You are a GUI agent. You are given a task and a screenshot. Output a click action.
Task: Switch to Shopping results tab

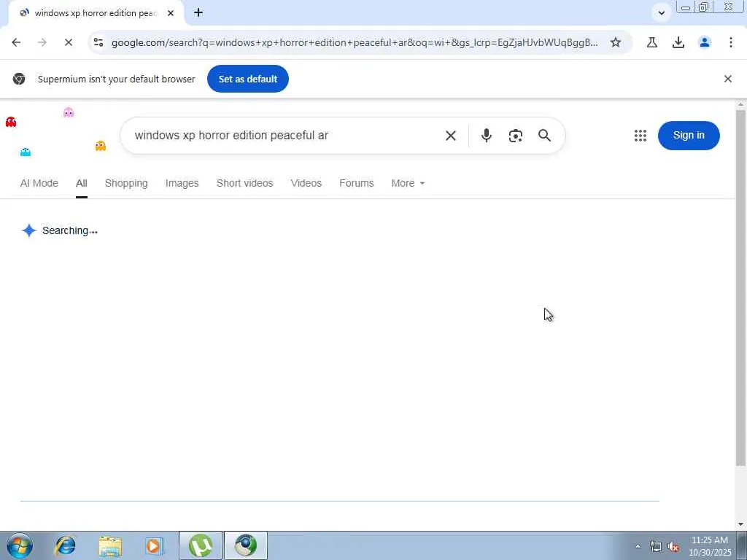(x=126, y=183)
